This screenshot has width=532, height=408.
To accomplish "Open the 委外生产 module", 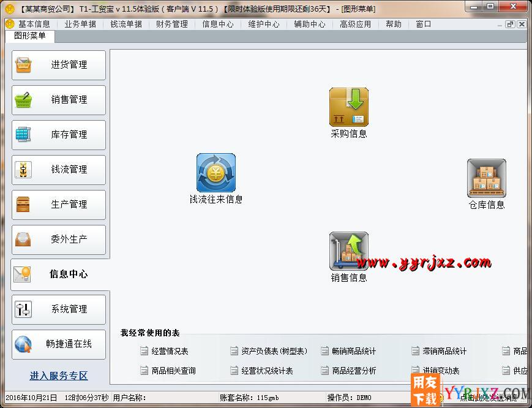I will coord(58,239).
